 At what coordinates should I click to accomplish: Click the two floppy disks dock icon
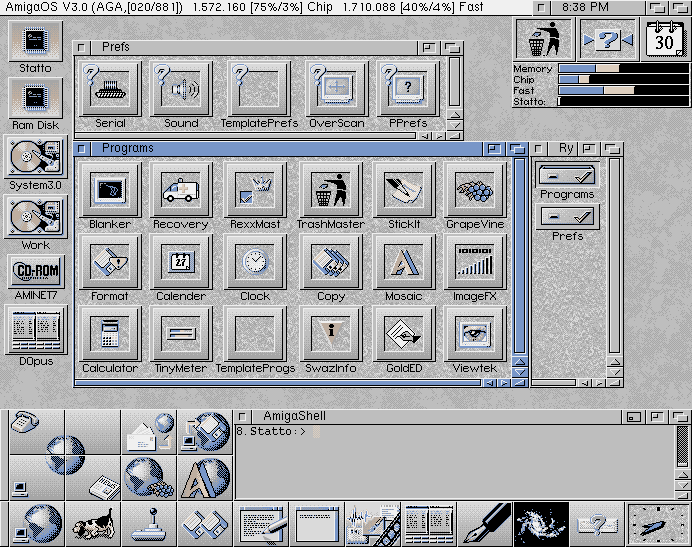pyautogui.click(x=205, y=524)
